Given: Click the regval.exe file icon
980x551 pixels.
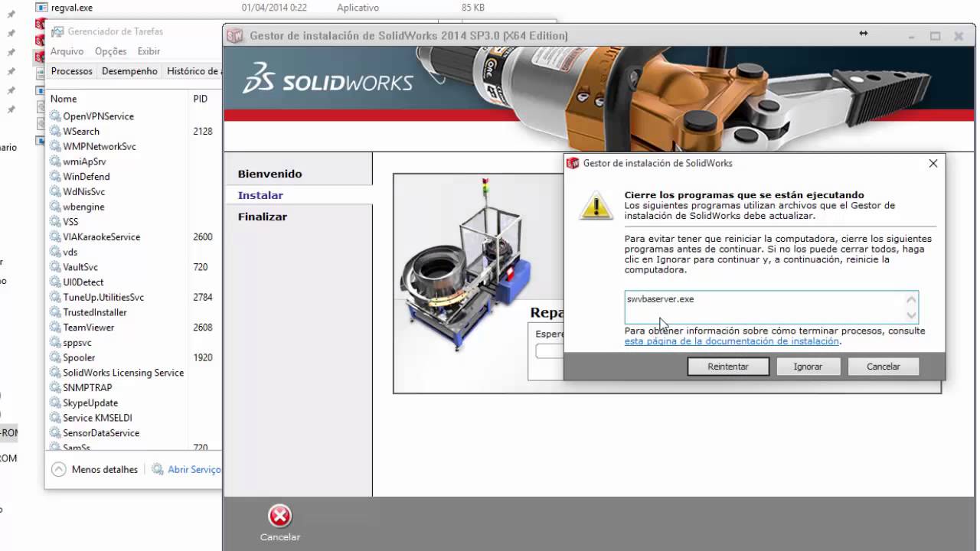Looking at the screenshot, I should pos(41,7).
